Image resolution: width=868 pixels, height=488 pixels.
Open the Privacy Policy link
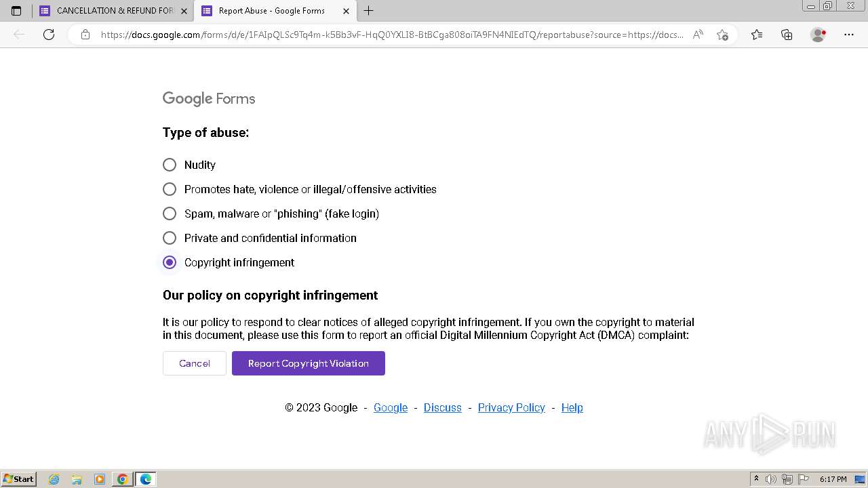pyautogui.click(x=511, y=407)
